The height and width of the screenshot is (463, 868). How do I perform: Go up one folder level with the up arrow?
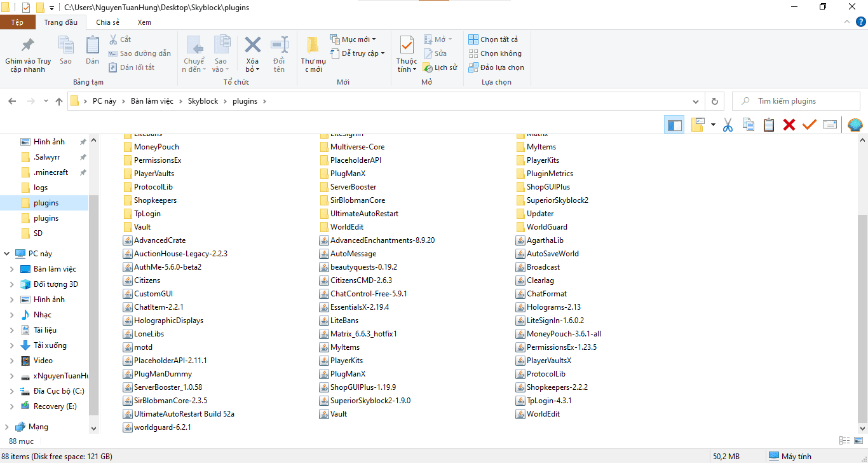59,101
